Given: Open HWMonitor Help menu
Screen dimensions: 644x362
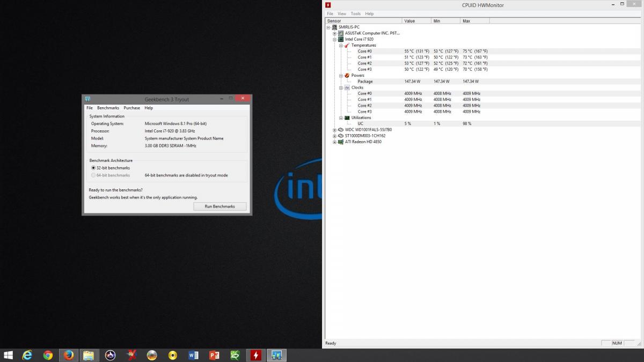Looking at the screenshot, I should tap(369, 13).
